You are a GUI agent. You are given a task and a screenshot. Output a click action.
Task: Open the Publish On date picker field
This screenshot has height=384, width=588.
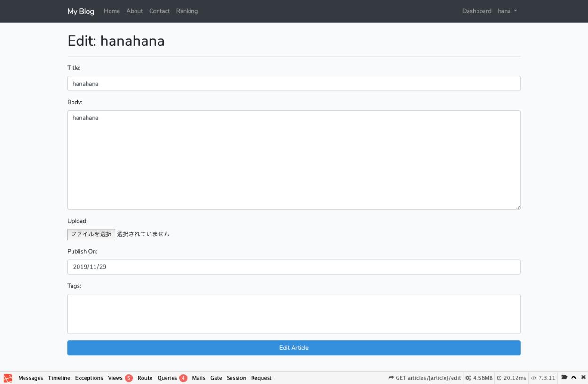(x=294, y=267)
